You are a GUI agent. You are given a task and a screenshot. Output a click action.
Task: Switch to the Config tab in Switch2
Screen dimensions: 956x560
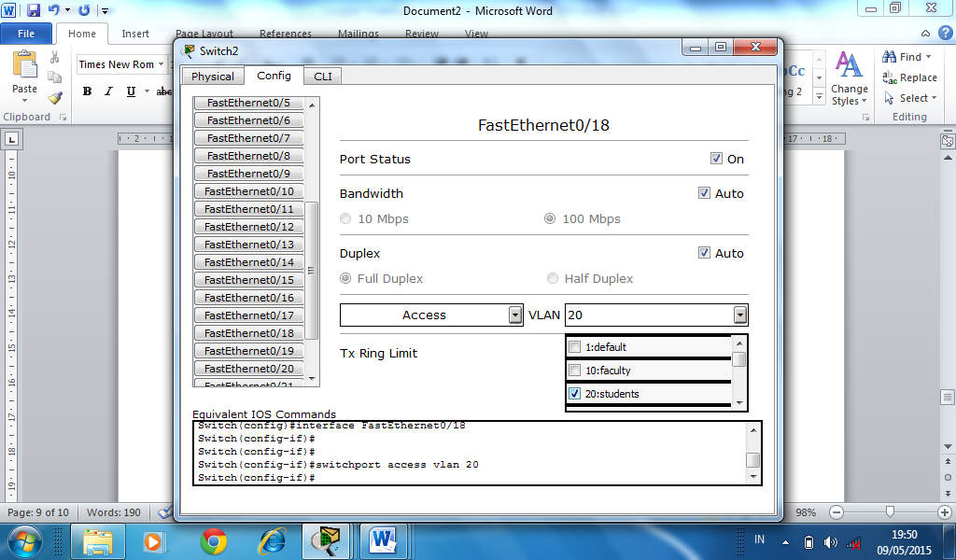(x=274, y=76)
